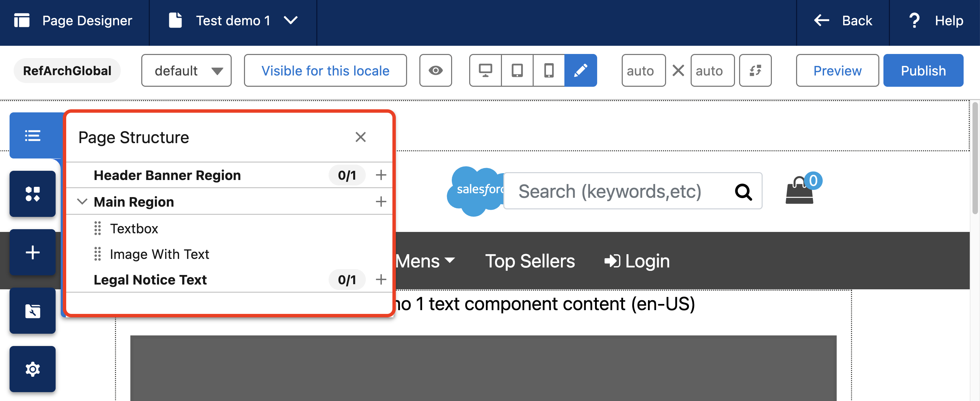Screen dimensions: 980x401
Task: Open the Components panel icon in sidebar
Action: (33, 194)
